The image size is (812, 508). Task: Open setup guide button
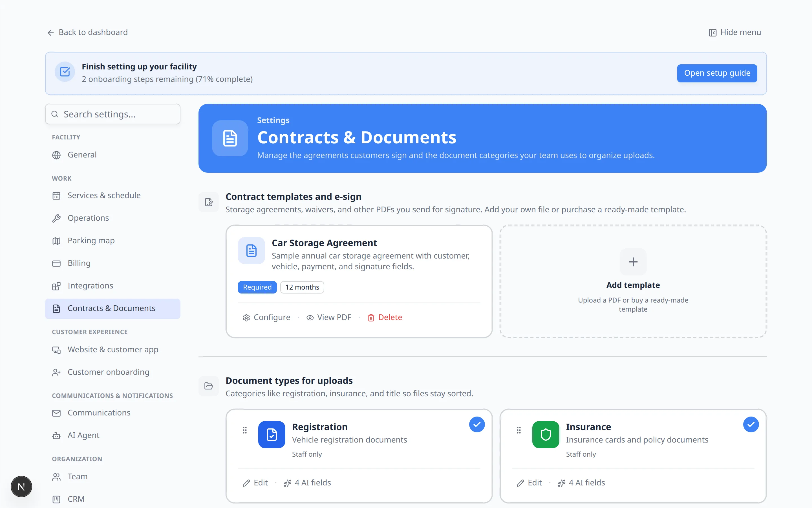tap(717, 73)
